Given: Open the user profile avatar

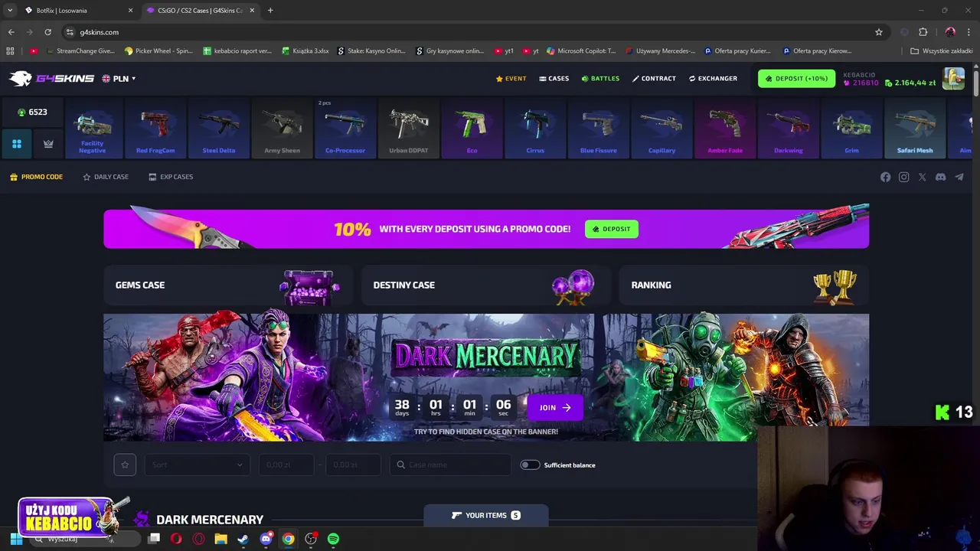Looking at the screenshot, I should tap(954, 79).
